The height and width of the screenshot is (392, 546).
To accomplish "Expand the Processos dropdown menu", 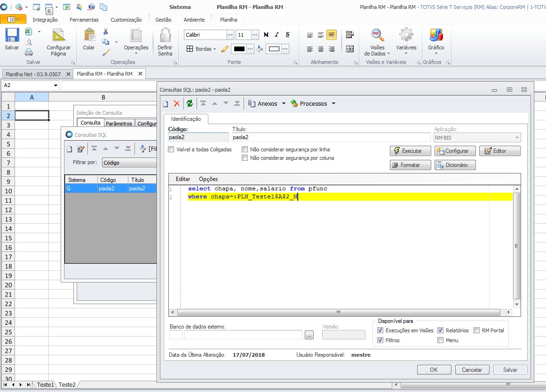I will [x=333, y=103].
